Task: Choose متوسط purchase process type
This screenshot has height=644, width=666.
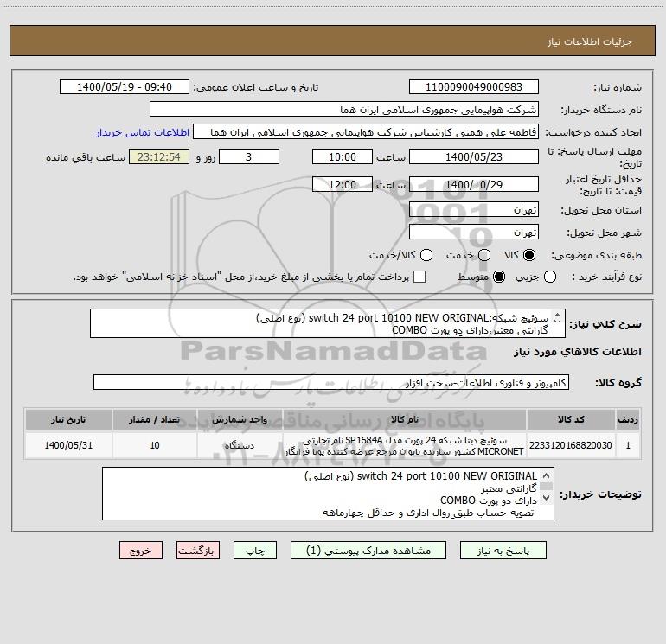Action: (x=499, y=277)
